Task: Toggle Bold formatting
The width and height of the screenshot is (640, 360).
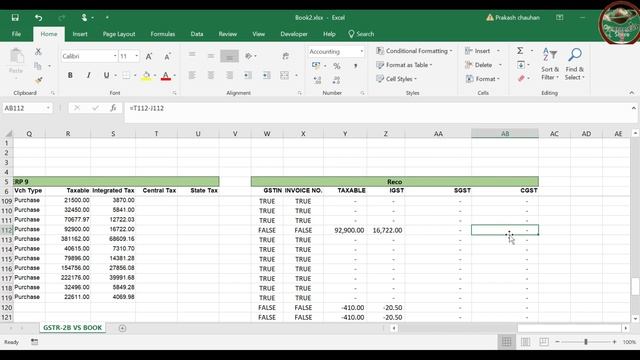Action: (70, 75)
